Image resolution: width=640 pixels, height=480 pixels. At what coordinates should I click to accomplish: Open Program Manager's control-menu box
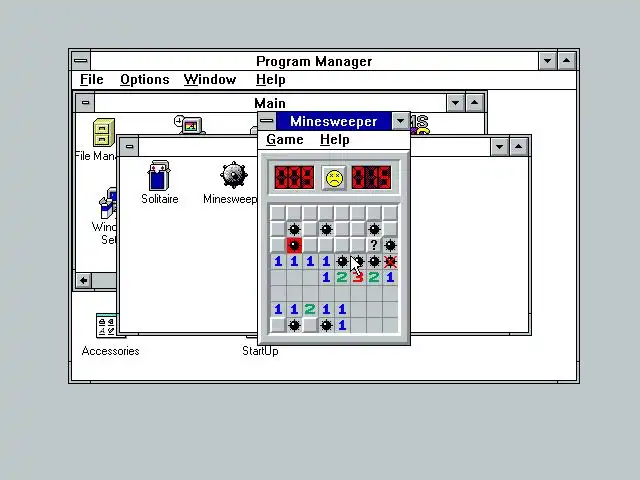click(81, 61)
